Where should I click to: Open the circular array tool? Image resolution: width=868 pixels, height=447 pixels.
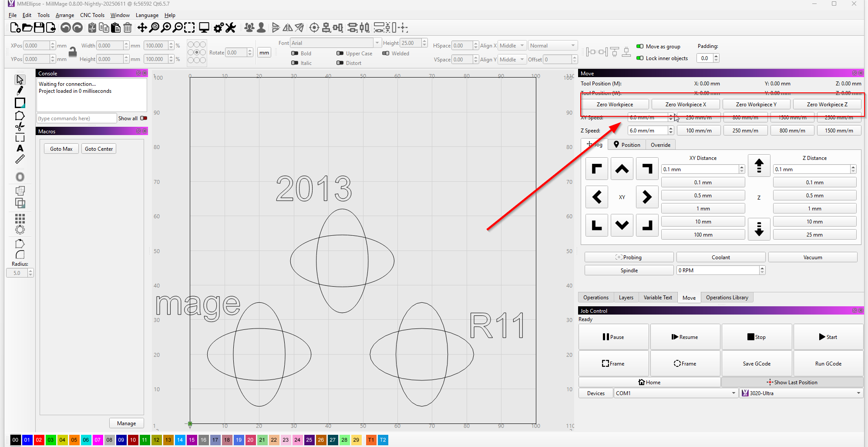(x=20, y=230)
